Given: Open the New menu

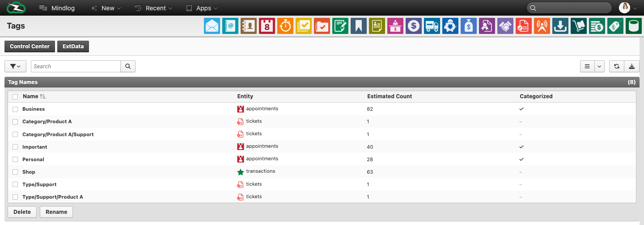Looking at the screenshot, I should tap(106, 8).
